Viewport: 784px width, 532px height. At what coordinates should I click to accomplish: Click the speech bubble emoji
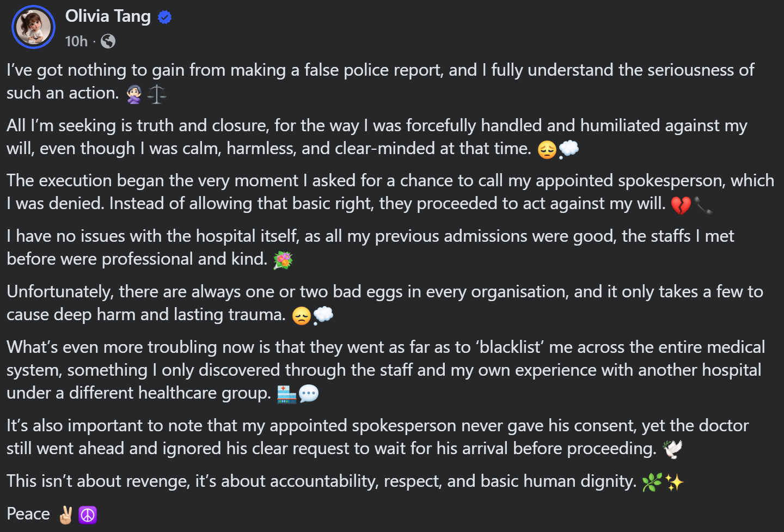pos(309,394)
